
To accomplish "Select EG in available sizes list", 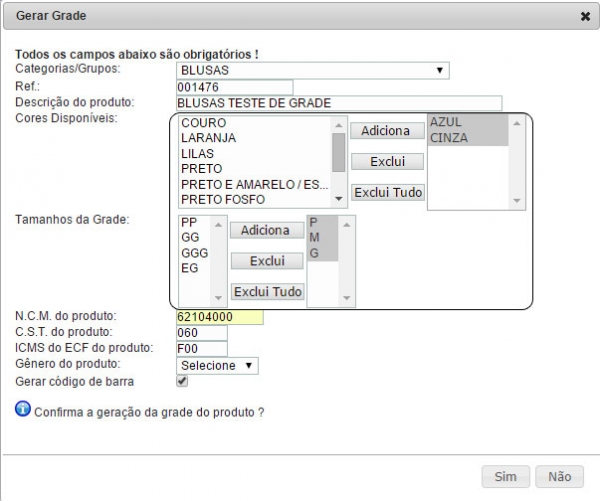I will click(195, 268).
